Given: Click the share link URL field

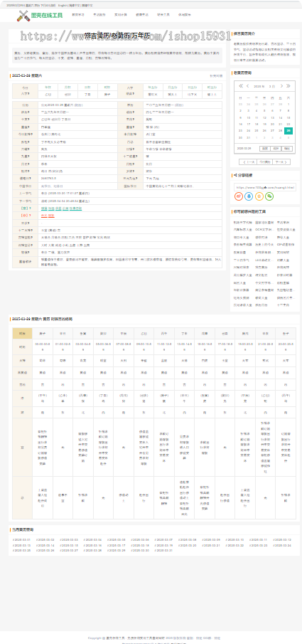Looking at the screenshot, I should 264,187.
